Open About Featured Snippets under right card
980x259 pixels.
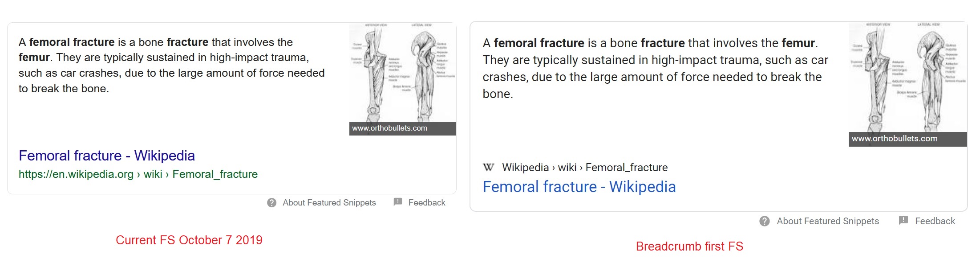[x=828, y=221]
